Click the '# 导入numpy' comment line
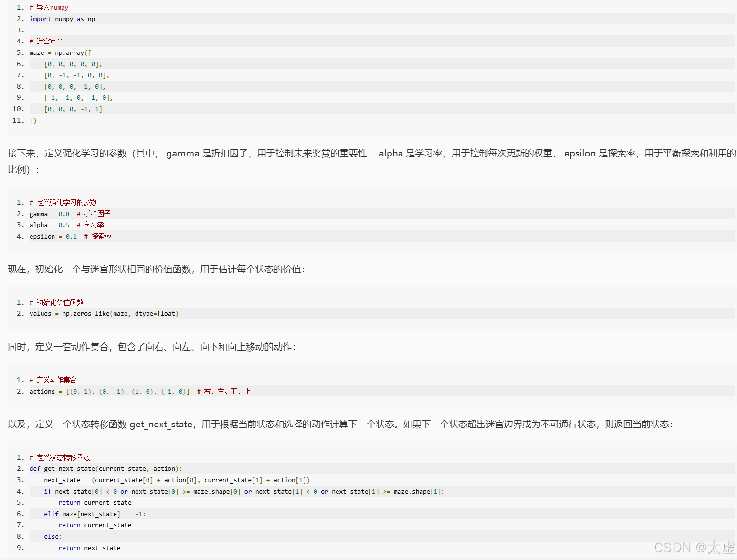 tap(49, 8)
